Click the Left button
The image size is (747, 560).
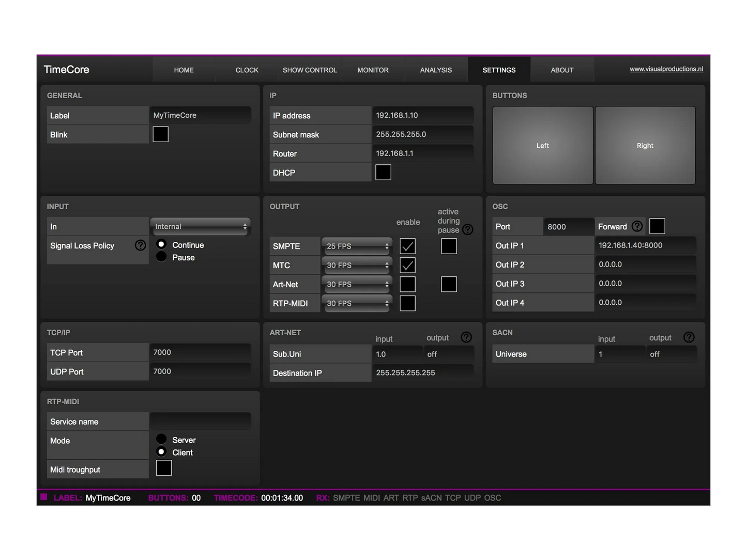(x=543, y=146)
